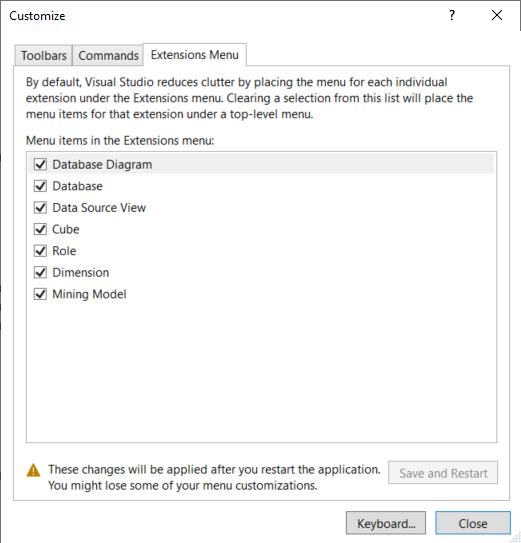This screenshot has width=521, height=543.
Task: Select the Database Diagram list row
Action: 261,164
